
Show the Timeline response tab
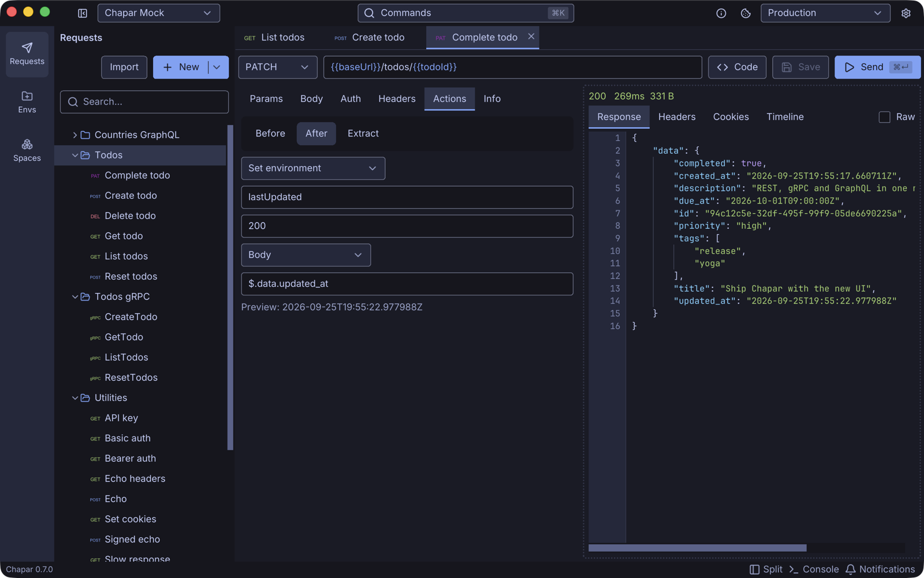tap(785, 117)
